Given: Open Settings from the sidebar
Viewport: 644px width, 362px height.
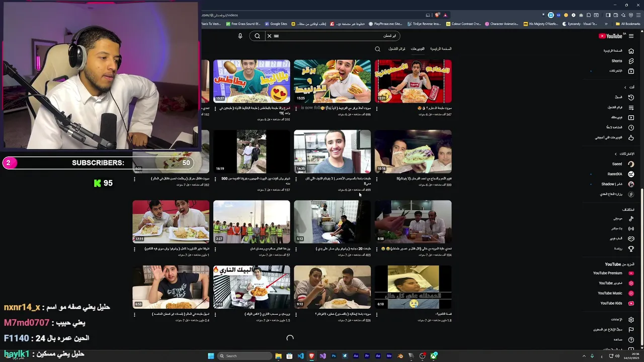Looking at the screenshot, I should point(622,319).
